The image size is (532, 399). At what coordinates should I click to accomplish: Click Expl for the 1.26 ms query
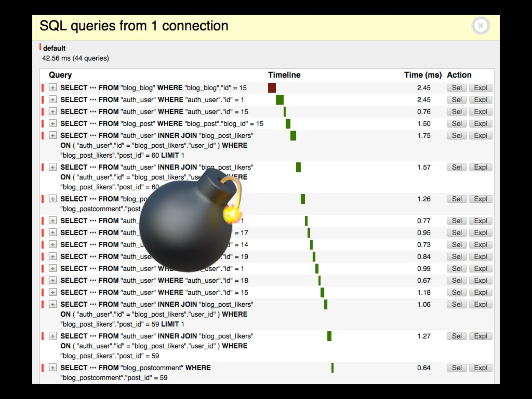(x=481, y=199)
